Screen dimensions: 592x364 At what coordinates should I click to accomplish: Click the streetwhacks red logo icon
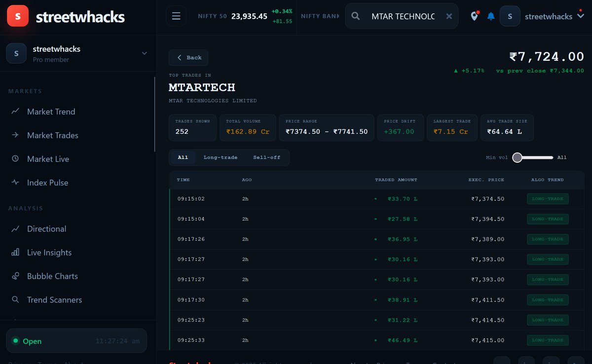click(18, 16)
